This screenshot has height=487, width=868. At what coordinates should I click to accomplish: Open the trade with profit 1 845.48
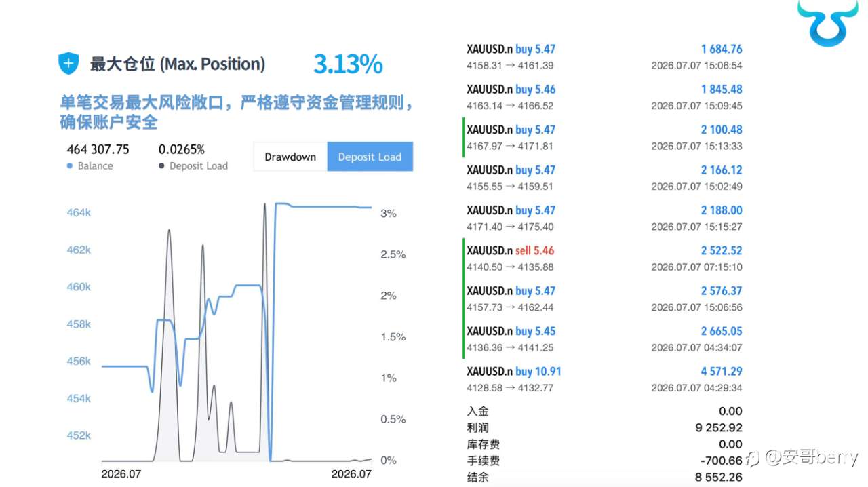coord(604,97)
